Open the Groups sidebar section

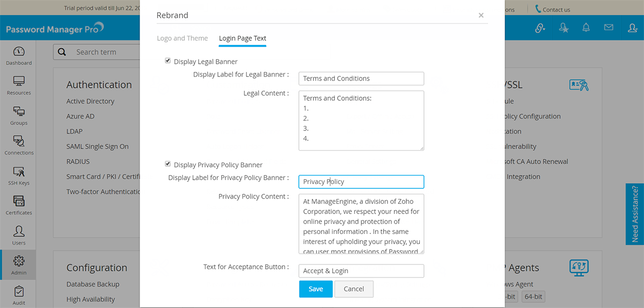[x=19, y=116]
